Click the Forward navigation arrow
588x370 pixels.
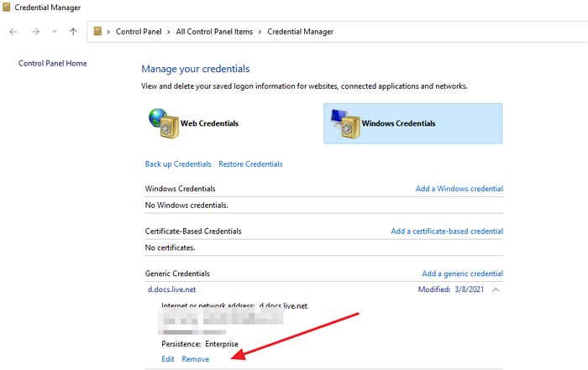point(34,32)
